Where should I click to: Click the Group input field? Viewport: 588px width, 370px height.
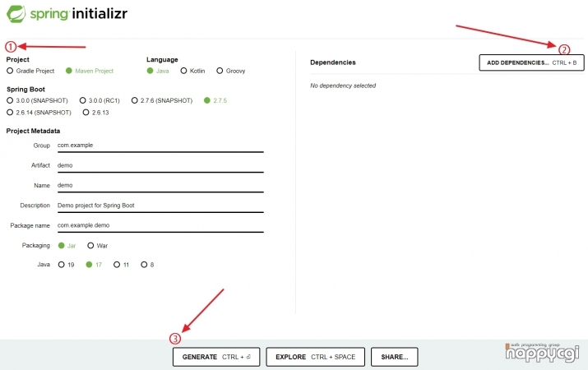point(160,146)
